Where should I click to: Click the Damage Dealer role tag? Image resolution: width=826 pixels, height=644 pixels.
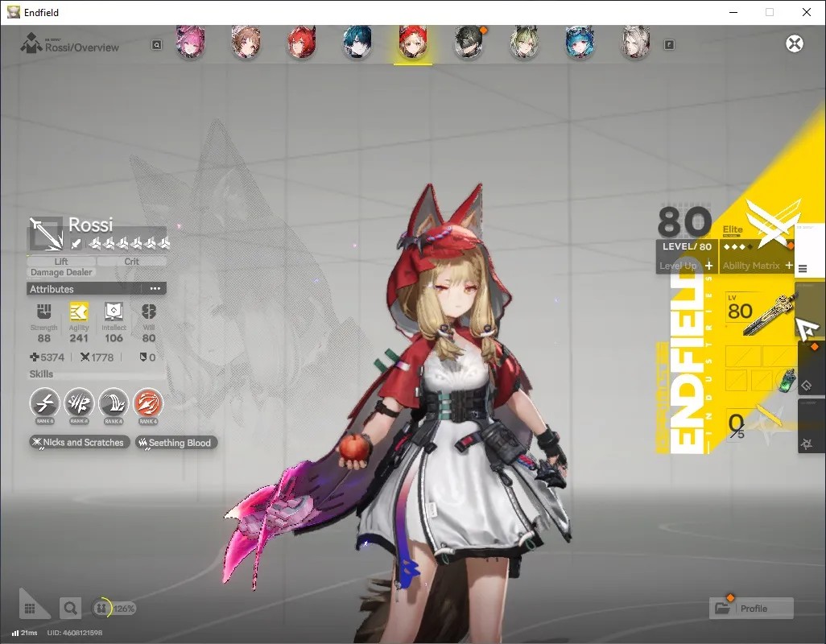pyautogui.click(x=61, y=272)
